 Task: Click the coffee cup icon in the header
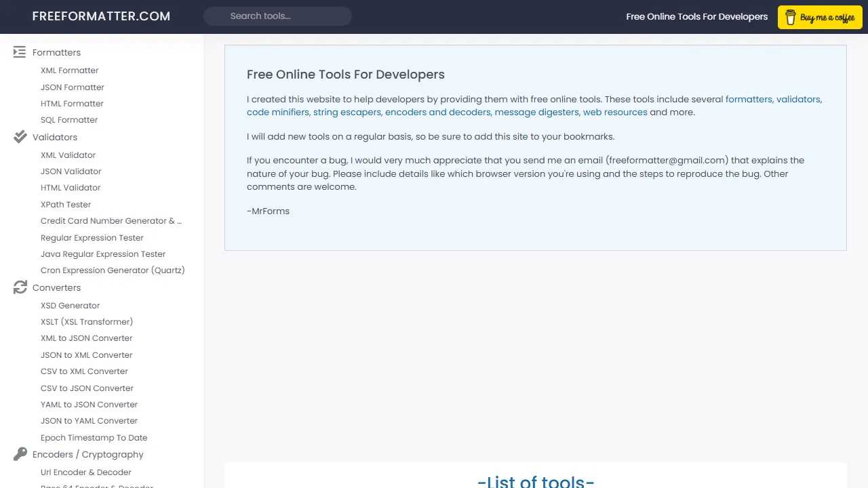tap(791, 17)
